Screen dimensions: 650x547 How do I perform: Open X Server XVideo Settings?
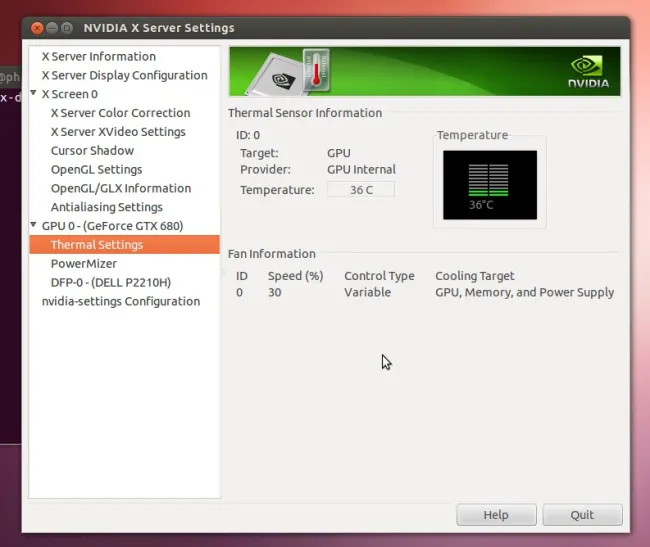[x=118, y=132]
